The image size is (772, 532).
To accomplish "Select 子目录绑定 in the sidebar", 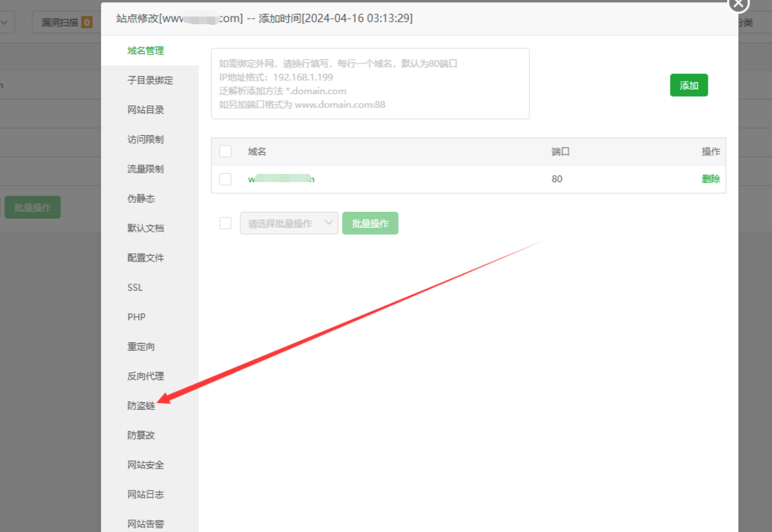I will tap(150, 80).
